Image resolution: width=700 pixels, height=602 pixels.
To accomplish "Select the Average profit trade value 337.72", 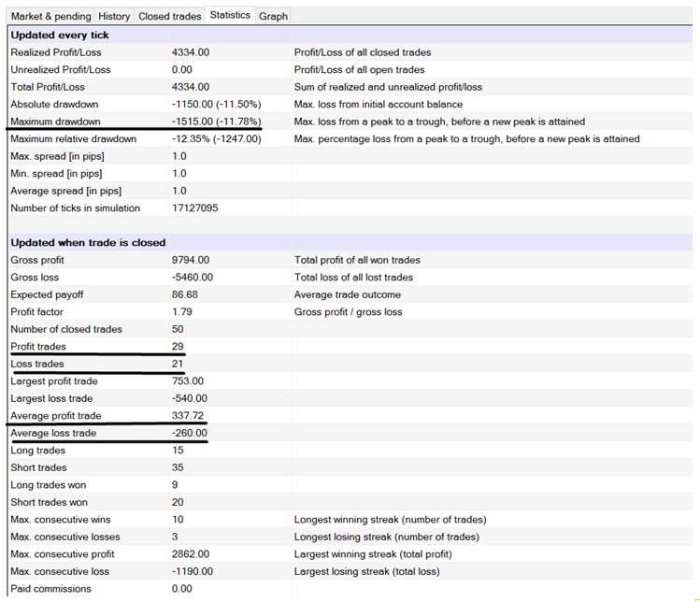I will pyautogui.click(x=190, y=416).
